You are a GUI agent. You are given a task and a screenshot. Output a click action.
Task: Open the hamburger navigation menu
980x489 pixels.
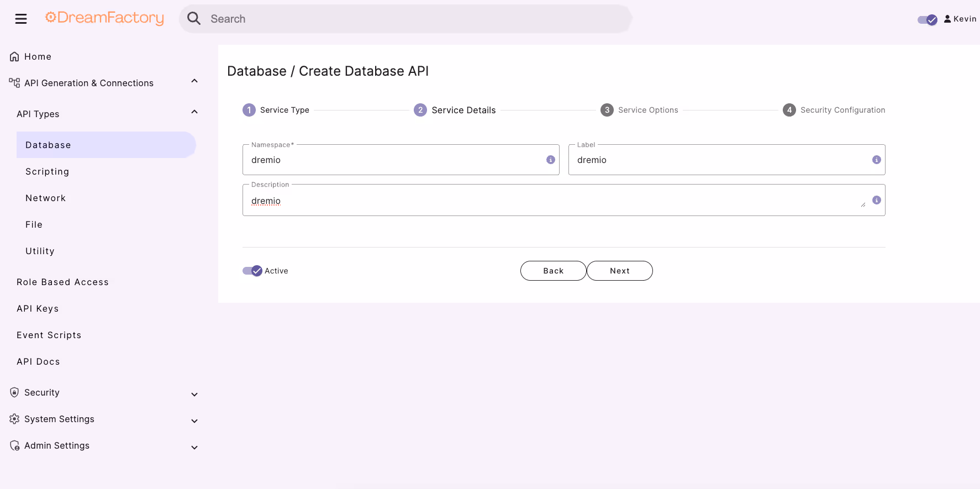(x=21, y=19)
